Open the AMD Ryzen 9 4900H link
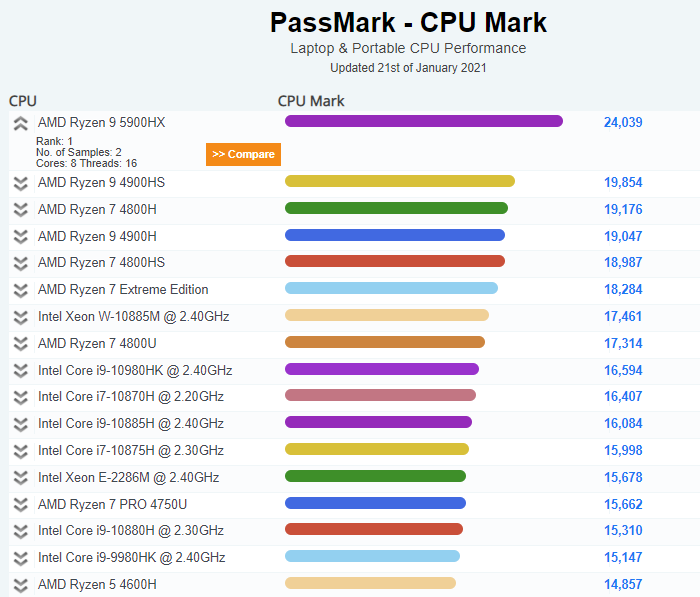 (x=97, y=236)
